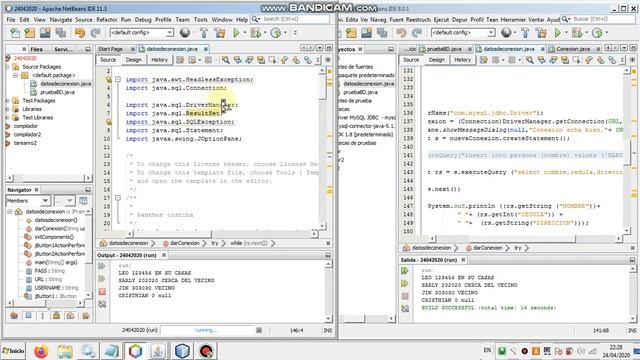Screen dimensions: 640x360
Task: Expand Test Packages node in project tree
Action: pyautogui.click(x=7, y=100)
